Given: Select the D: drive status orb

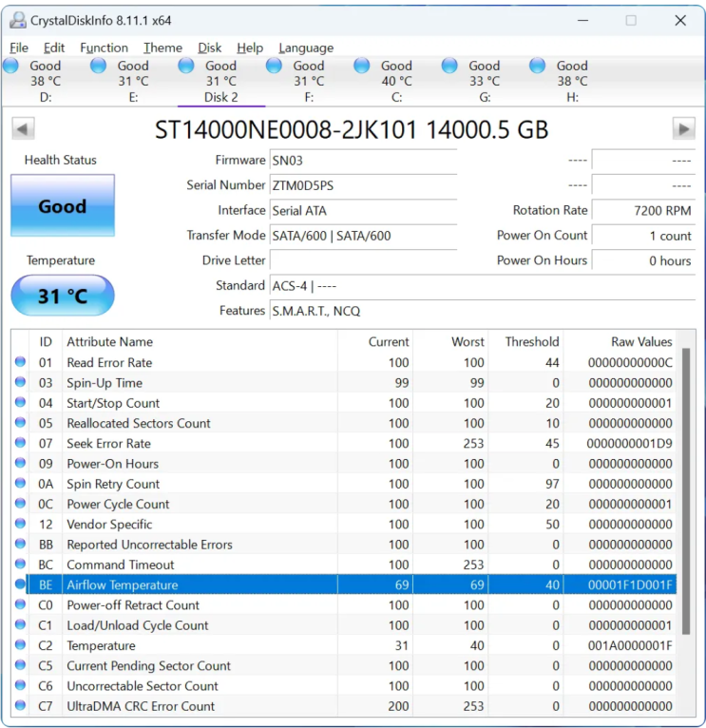Looking at the screenshot, I should click(11, 66).
